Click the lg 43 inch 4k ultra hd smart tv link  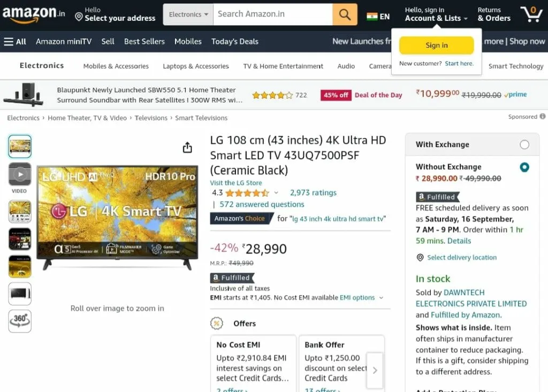pos(338,219)
